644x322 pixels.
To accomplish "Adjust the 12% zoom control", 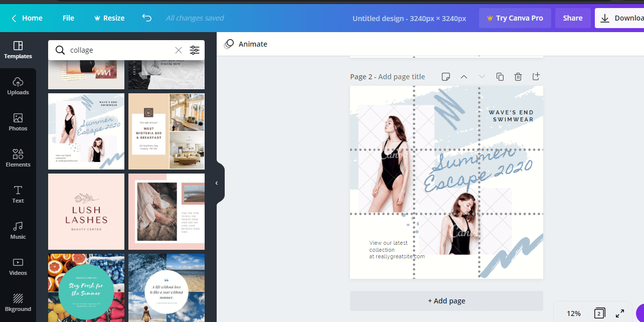I will tap(573, 312).
